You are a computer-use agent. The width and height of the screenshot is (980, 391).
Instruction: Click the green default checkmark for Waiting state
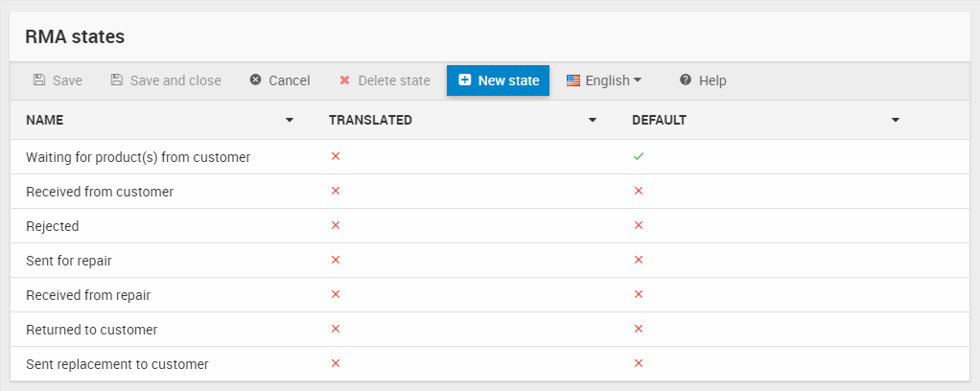point(639,156)
